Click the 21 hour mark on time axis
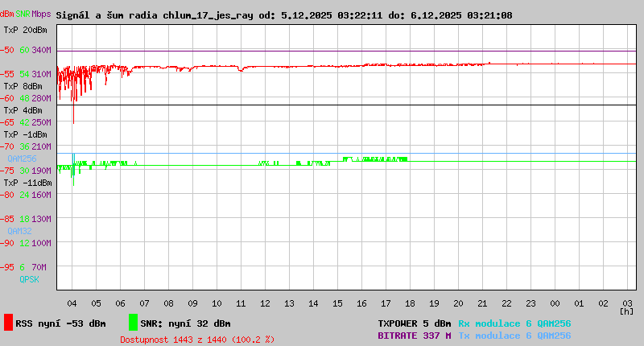 coord(482,303)
